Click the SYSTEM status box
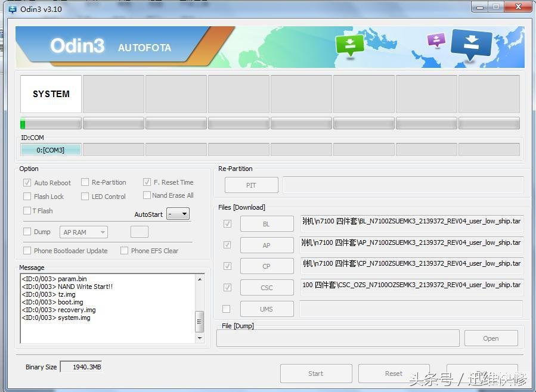The image size is (536, 392). [x=51, y=94]
